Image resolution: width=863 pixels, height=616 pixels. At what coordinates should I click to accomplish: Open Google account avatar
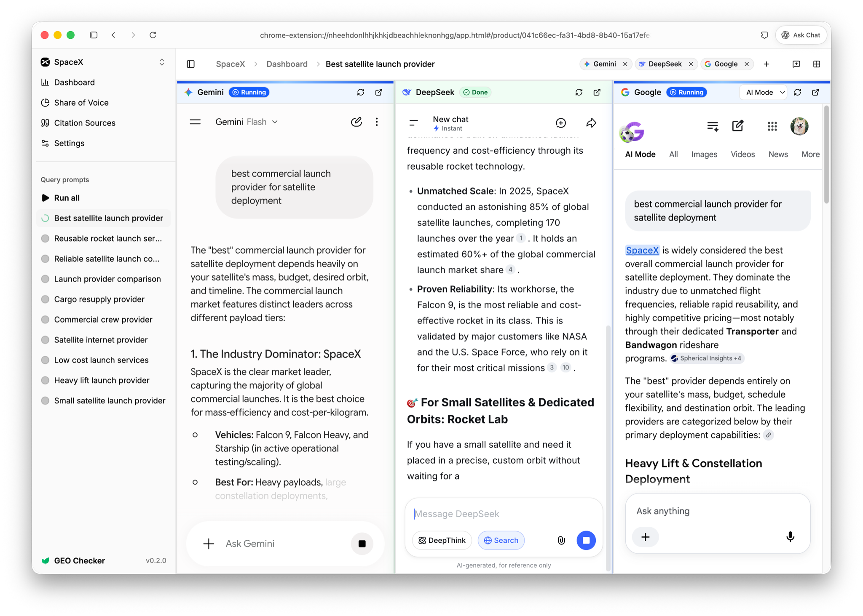pos(799,126)
